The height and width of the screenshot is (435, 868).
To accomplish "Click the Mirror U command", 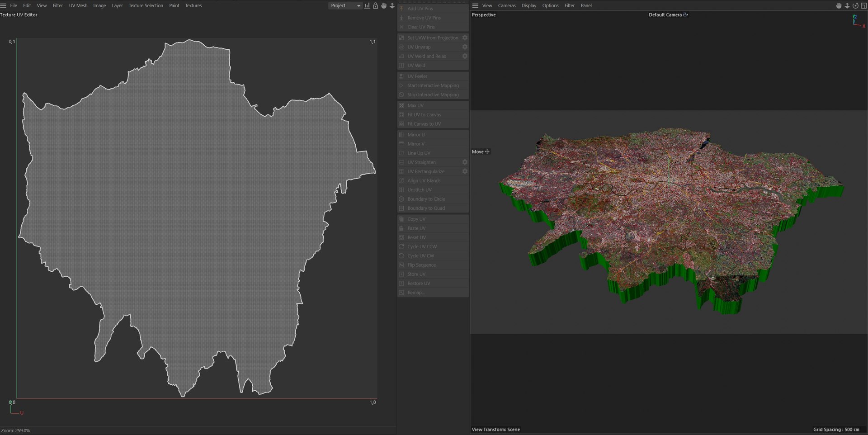I will pyautogui.click(x=416, y=135).
